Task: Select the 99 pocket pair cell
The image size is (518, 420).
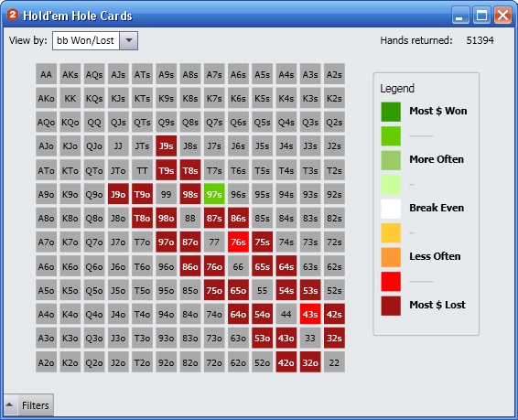Action: pyautogui.click(x=167, y=194)
